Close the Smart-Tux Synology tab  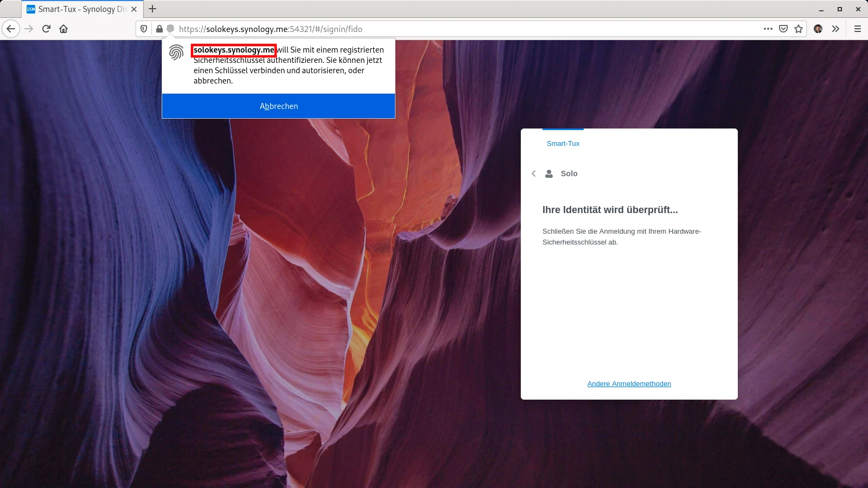click(134, 9)
